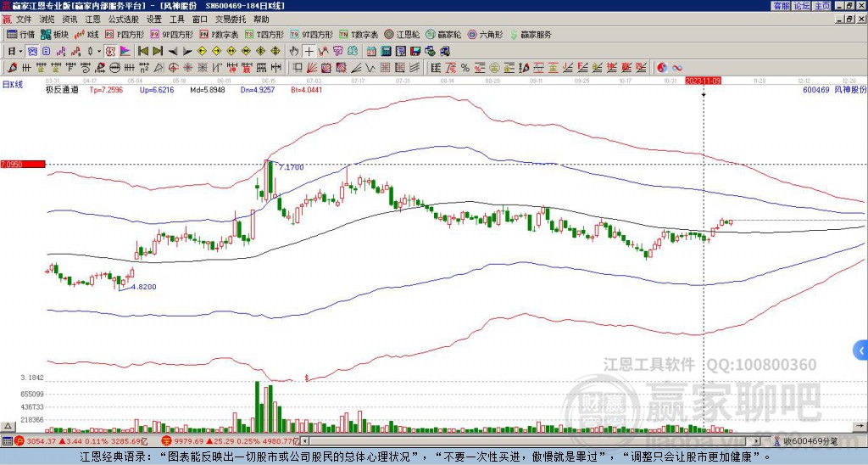The width and height of the screenshot is (868, 465).
Task: Click the 极反通道 indicator name
Action: (62, 89)
